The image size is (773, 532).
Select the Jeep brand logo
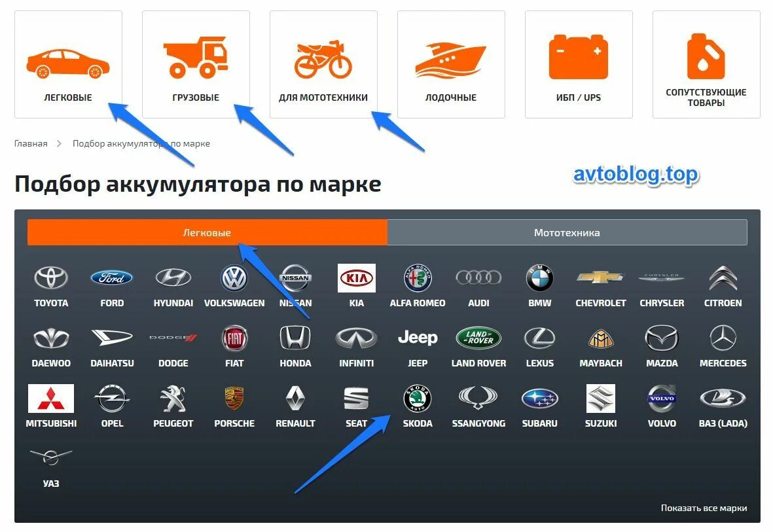coord(418,338)
